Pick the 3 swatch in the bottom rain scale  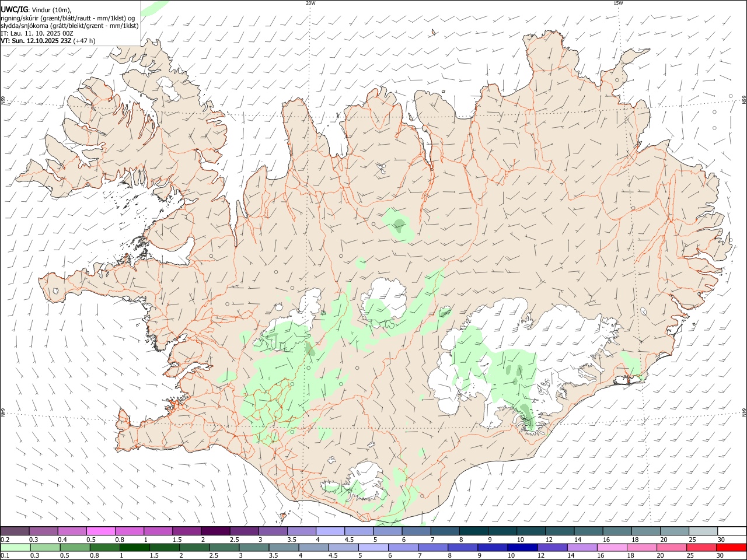(254, 547)
